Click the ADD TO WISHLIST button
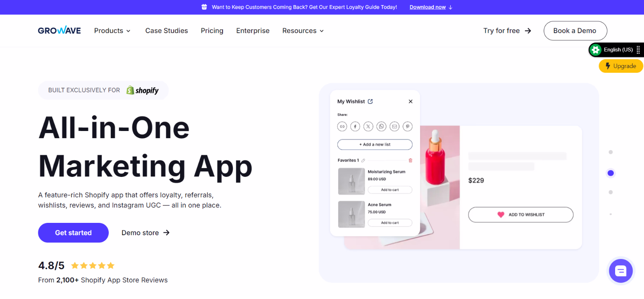644x299 pixels. (x=521, y=215)
